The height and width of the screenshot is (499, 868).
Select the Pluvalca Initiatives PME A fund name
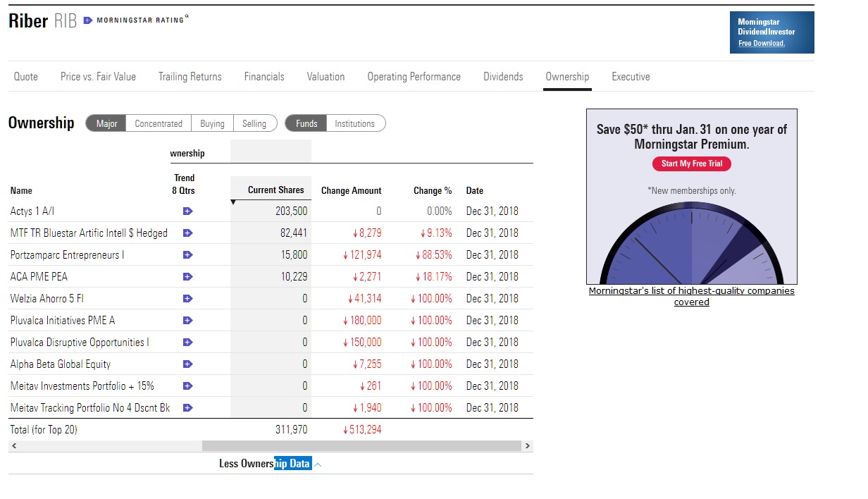coord(63,320)
